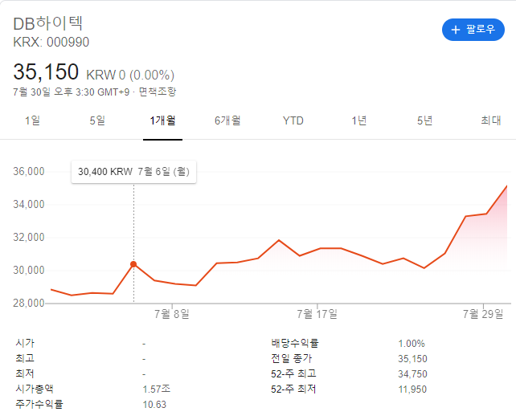Click the 7월 30일 오후 3:30 timestamp
Viewport: 516px width, 420px height.
72,92
